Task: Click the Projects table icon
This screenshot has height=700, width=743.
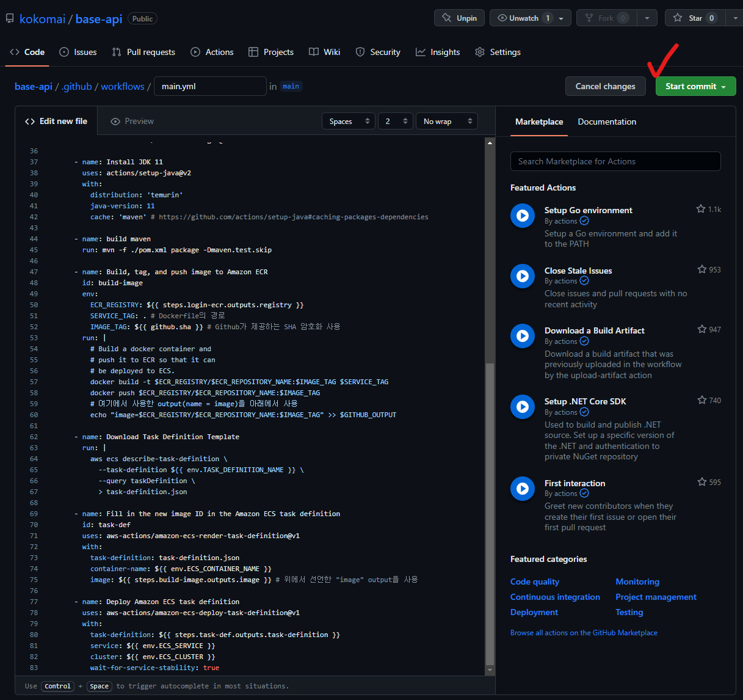Action: 253,52
